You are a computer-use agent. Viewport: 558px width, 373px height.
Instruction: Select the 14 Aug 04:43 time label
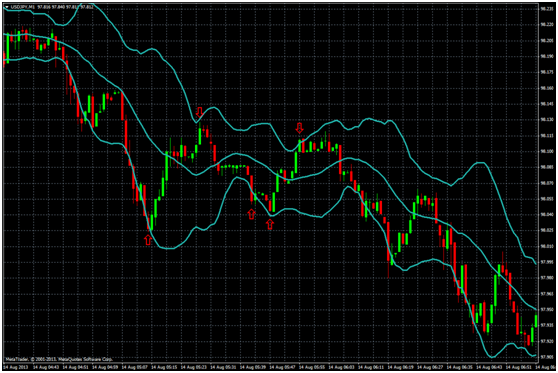[47, 367]
